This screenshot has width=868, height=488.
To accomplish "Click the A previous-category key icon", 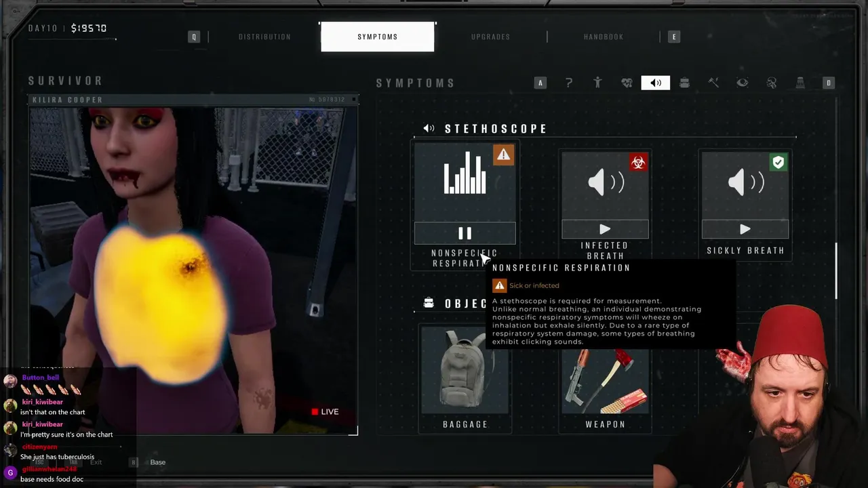I will [x=540, y=83].
